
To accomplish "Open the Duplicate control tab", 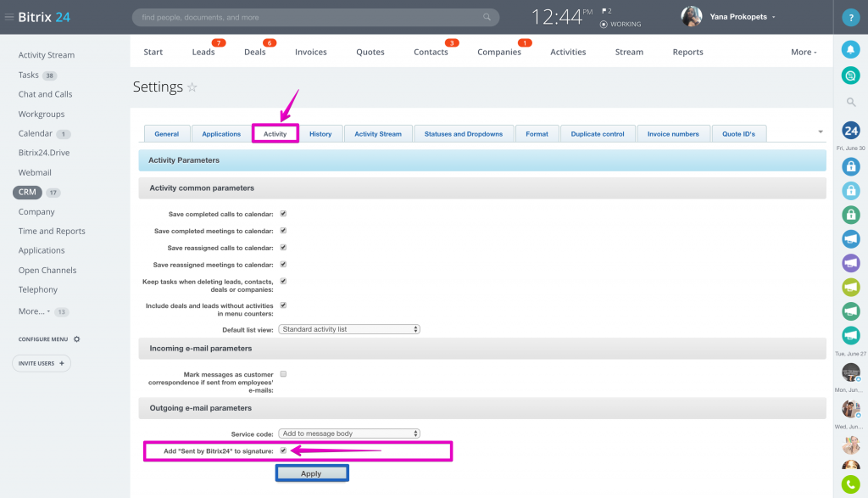I will tap(598, 133).
